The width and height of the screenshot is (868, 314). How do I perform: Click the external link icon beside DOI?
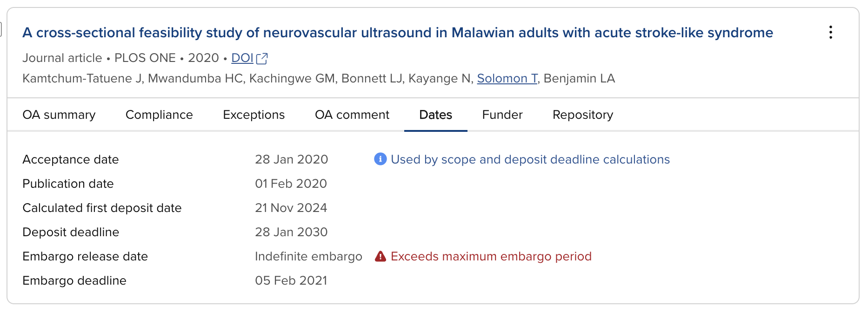tap(262, 58)
